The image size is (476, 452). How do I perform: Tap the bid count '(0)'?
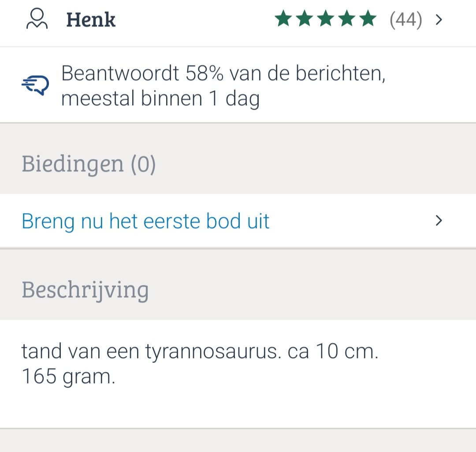[143, 164]
